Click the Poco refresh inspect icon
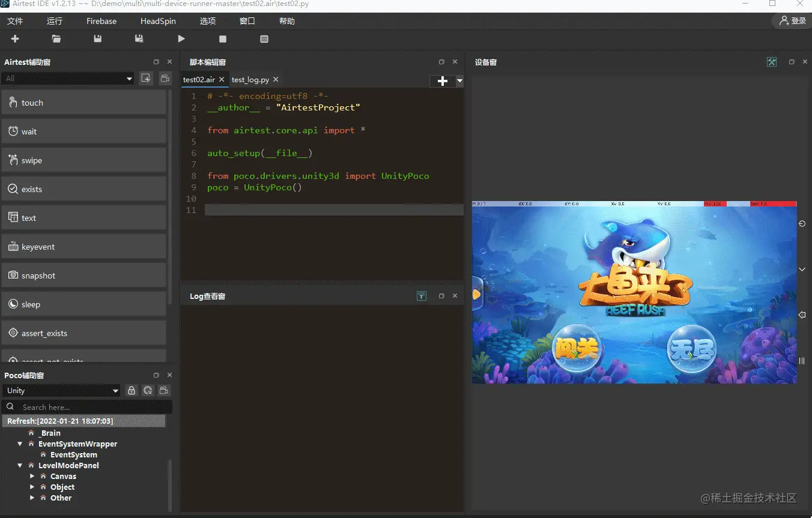Viewport: 812px width, 518px height. (148, 391)
